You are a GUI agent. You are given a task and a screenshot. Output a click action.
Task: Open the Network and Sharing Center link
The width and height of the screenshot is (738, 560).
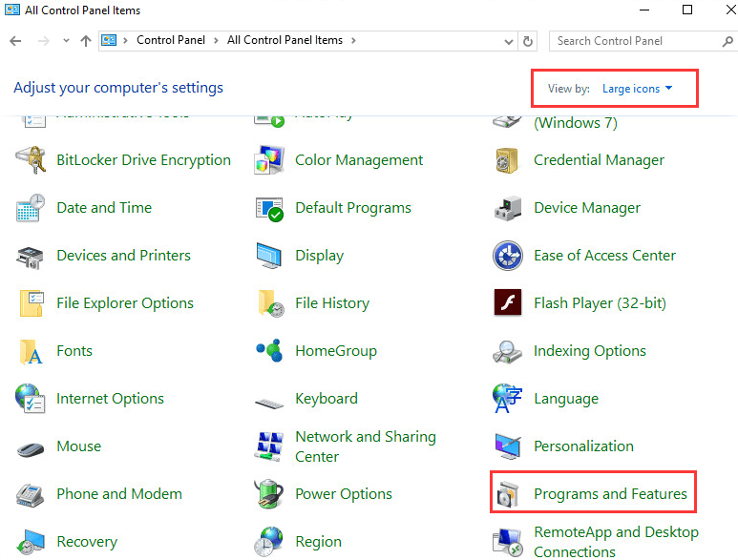(x=365, y=446)
